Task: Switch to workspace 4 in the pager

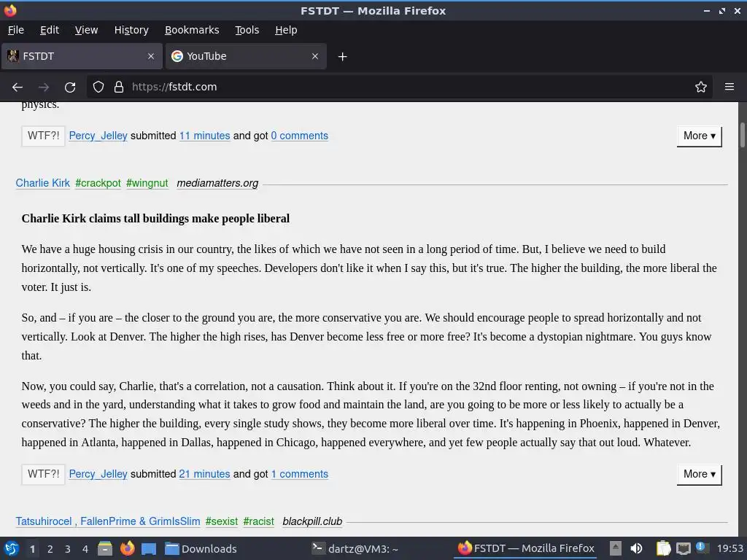Action: coord(85,549)
